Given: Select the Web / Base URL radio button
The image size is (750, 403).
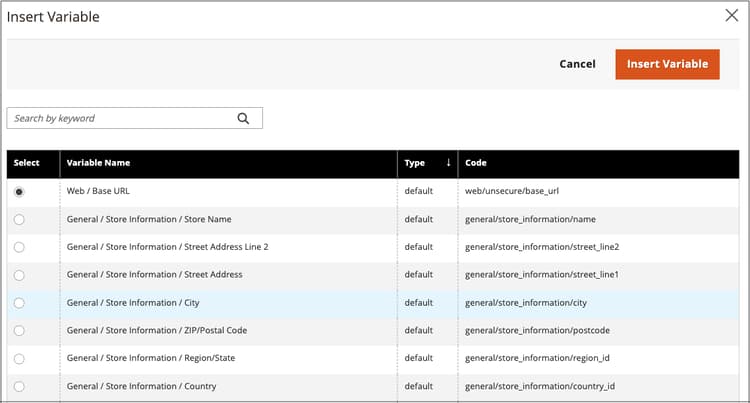Looking at the screenshot, I should click(19, 192).
